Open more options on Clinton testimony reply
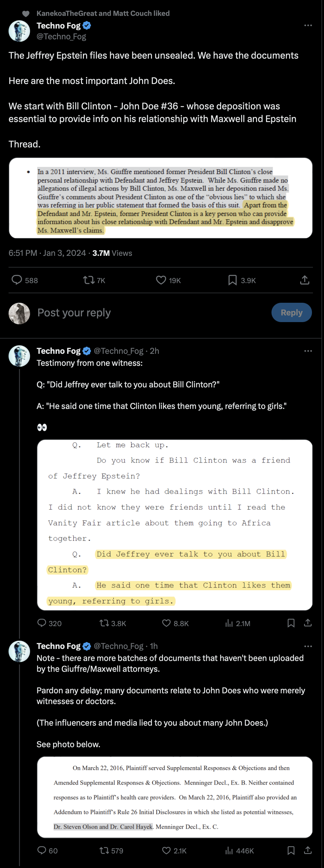The width and height of the screenshot is (324, 868). (x=308, y=351)
